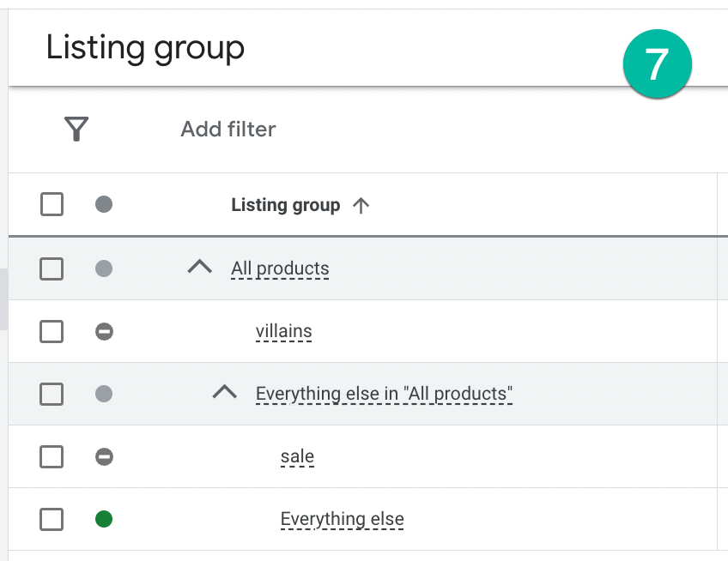
Task: Select the sale listing group label
Action: click(297, 456)
